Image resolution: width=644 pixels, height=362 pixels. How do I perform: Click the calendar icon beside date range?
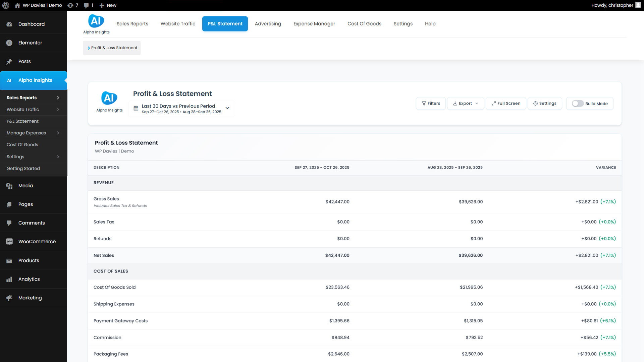136,108
